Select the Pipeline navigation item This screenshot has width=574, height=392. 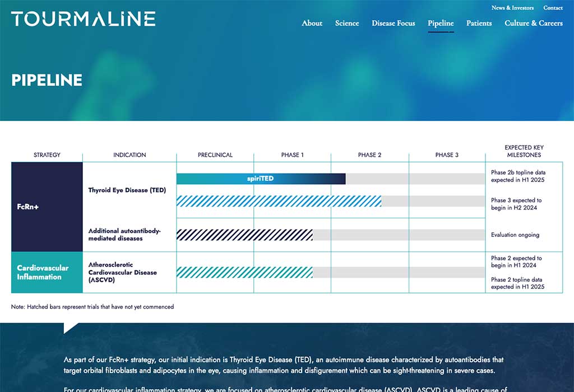441,24
